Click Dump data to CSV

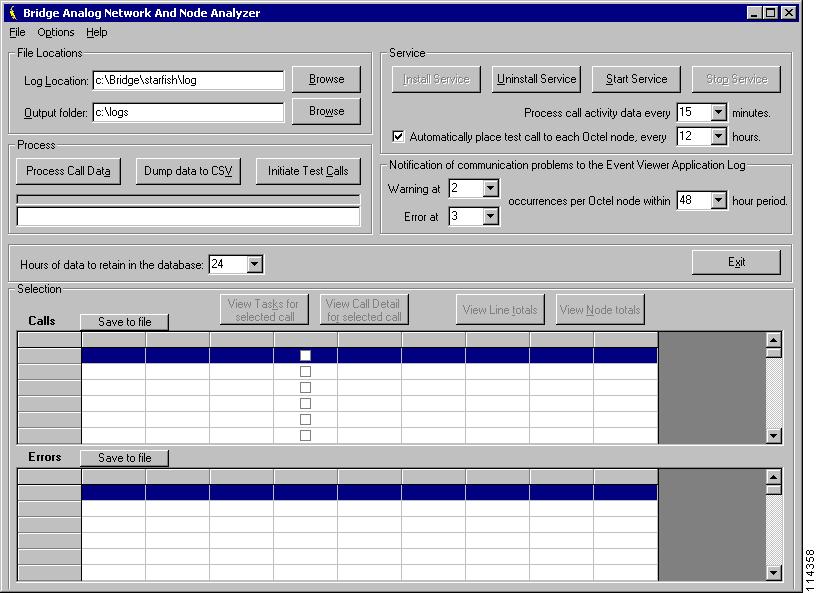coord(188,171)
